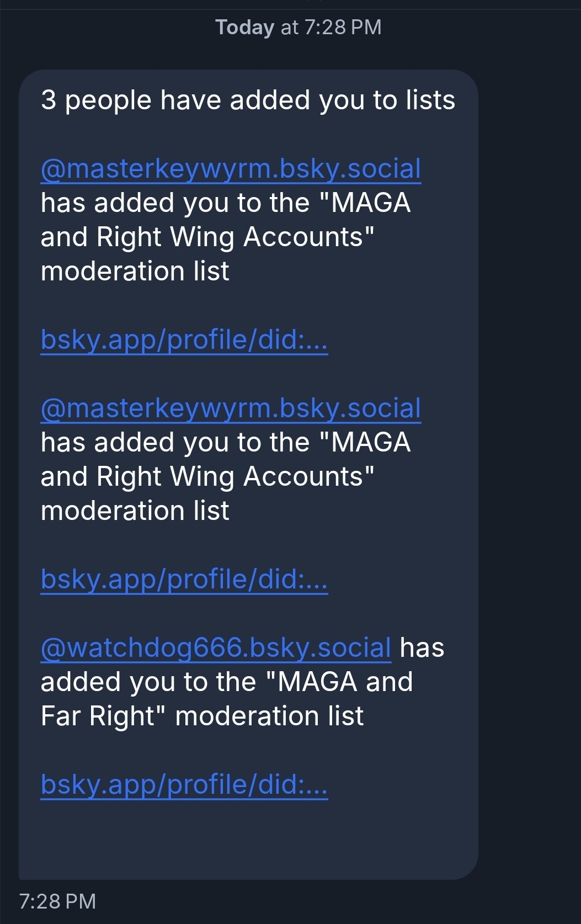Click the word "has" beside watchdog666 link
This screenshot has width=581, height=924.
pos(422,647)
